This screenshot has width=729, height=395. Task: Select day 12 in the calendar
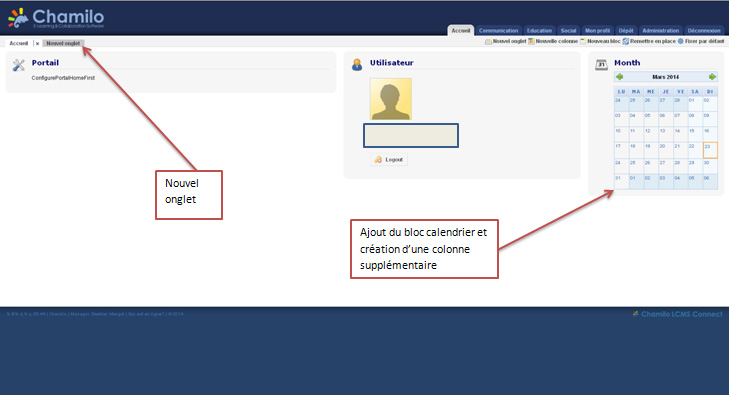click(x=650, y=135)
